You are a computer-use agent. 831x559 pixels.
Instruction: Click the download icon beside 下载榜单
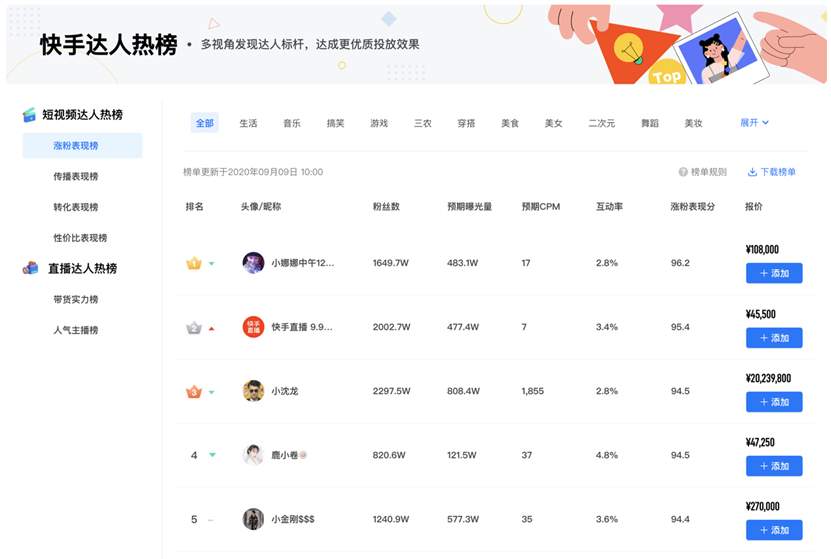coord(752,172)
